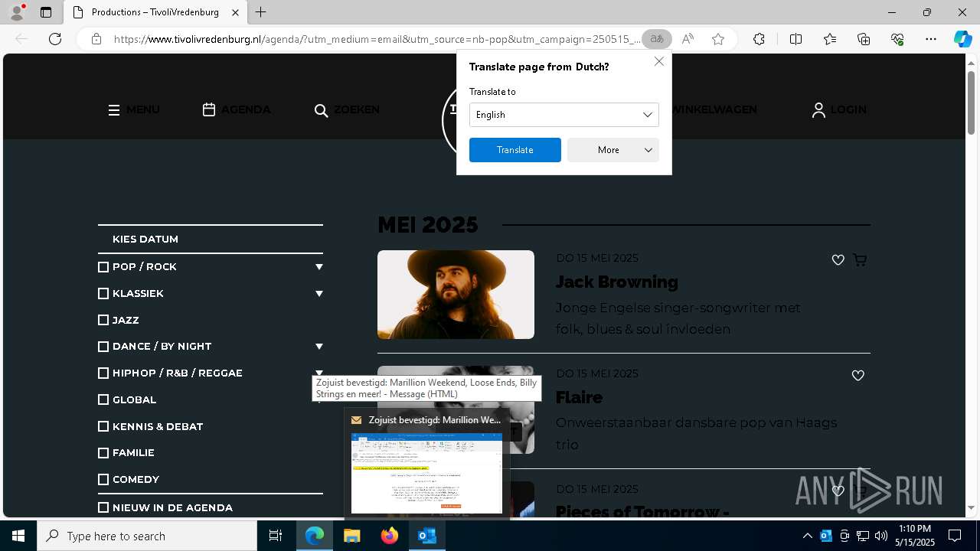Click the browser address bar URL
The height and width of the screenshot is (551, 980).
point(377,39)
